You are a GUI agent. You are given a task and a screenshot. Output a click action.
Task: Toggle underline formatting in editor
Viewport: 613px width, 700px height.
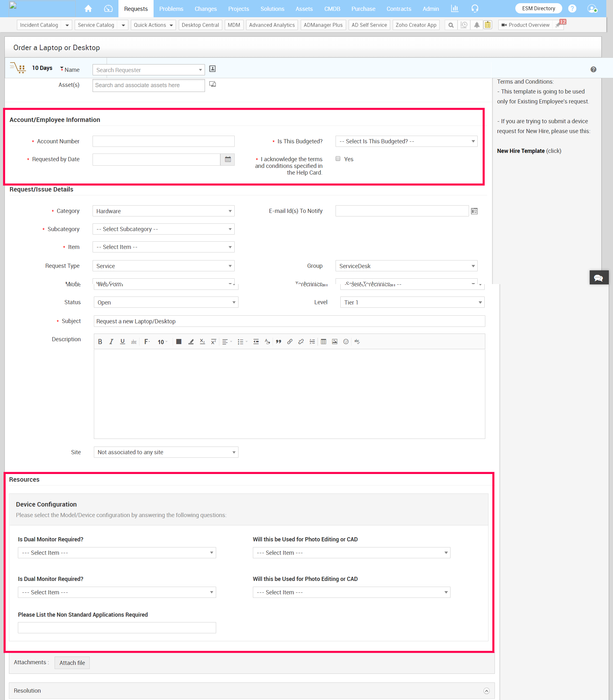pos(123,342)
